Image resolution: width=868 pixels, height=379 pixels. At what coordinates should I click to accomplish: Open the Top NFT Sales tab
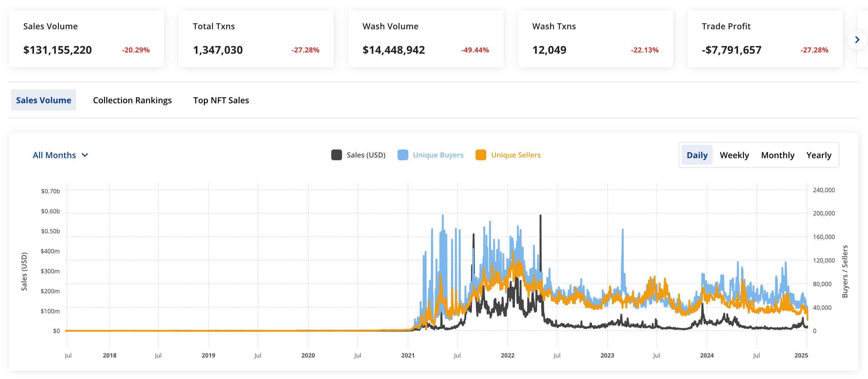click(x=221, y=100)
